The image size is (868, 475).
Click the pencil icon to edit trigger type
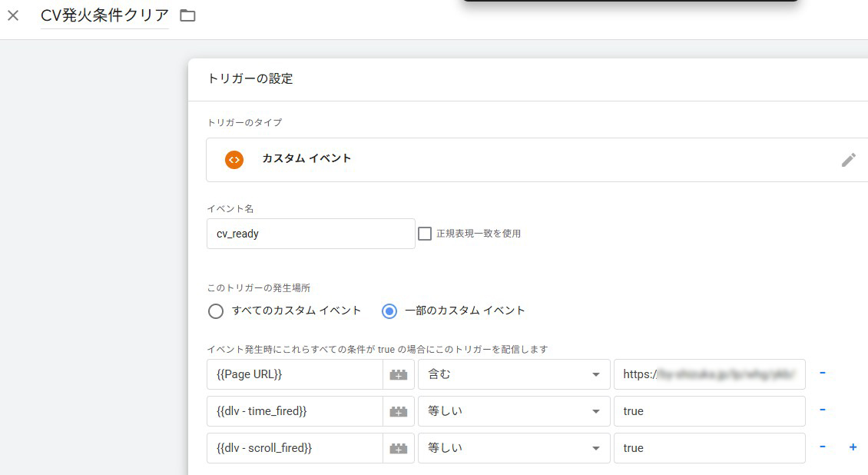[x=848, y=160]
